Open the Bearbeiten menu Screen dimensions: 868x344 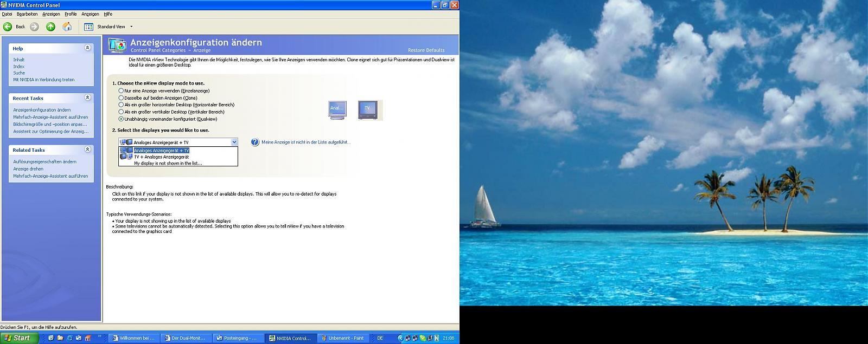(27, 14)
